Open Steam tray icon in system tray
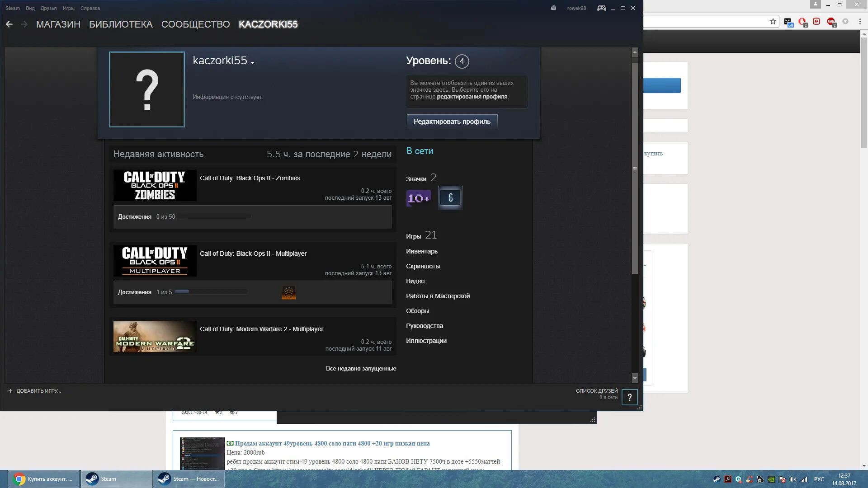The image size is (868, 488). tap(717, 479)
